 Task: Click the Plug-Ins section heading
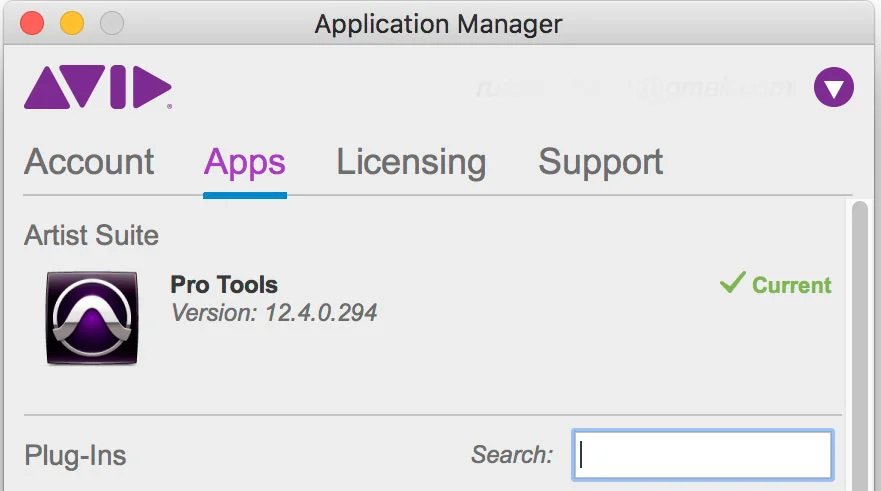(x=75, y=456)
